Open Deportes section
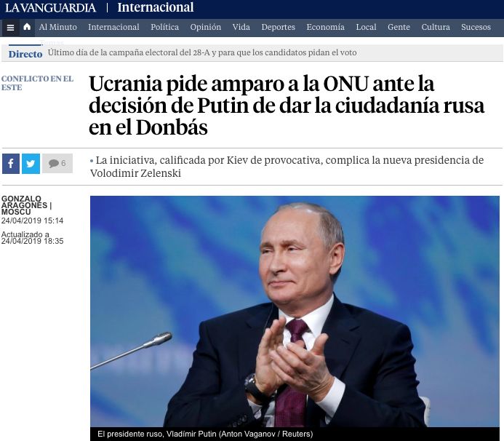The width and height of the screenshot is (504, 441). (278, 27)
